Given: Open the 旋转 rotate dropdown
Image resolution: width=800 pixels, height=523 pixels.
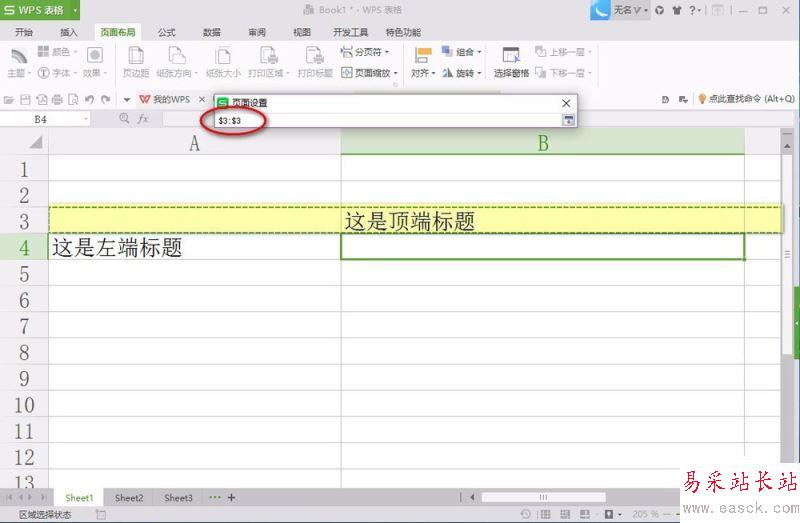Looking at the screenshot, I should (x=462, y=73).
